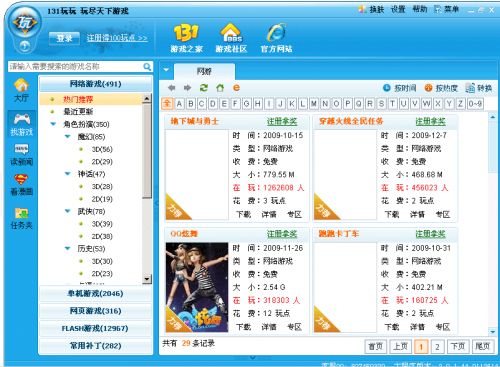Collapse the 历史(53) tree node
The image size is (500, 367).
(x=67, y=249)
